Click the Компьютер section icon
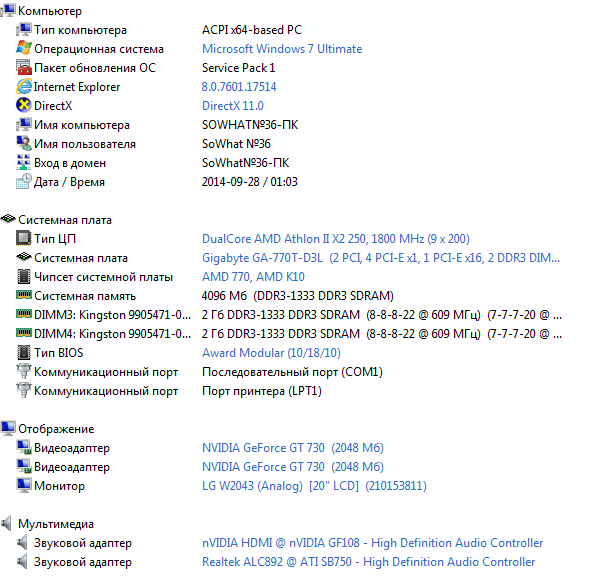 click(8, 10)
